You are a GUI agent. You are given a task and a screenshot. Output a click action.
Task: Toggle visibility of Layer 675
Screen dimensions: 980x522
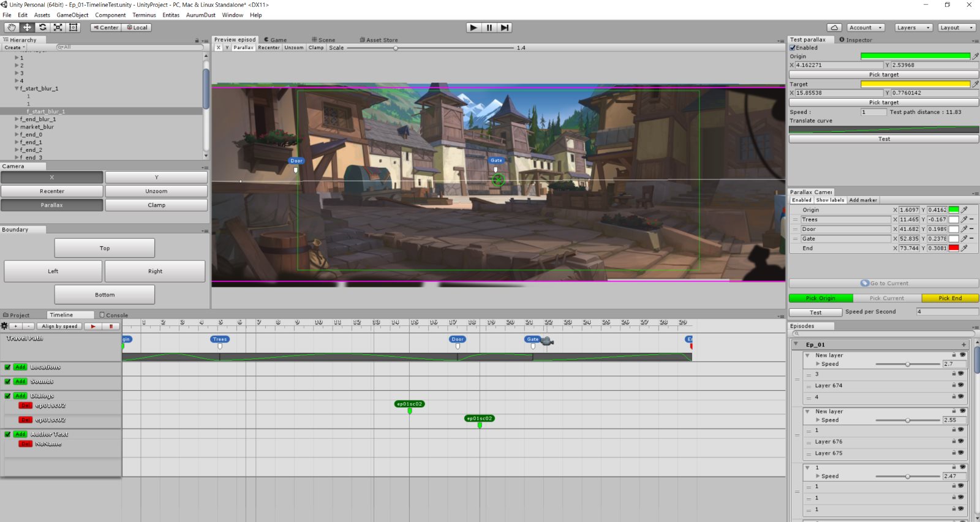tap(961, 453)
